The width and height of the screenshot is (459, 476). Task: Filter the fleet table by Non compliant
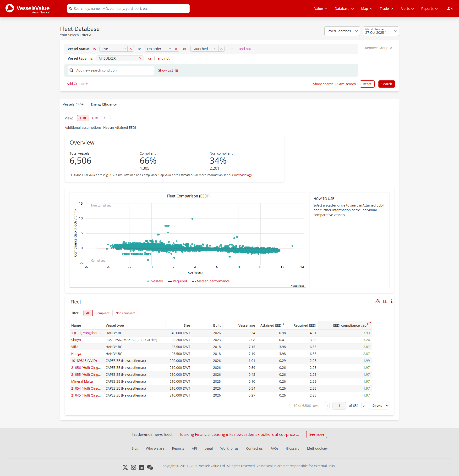[126, 313]
